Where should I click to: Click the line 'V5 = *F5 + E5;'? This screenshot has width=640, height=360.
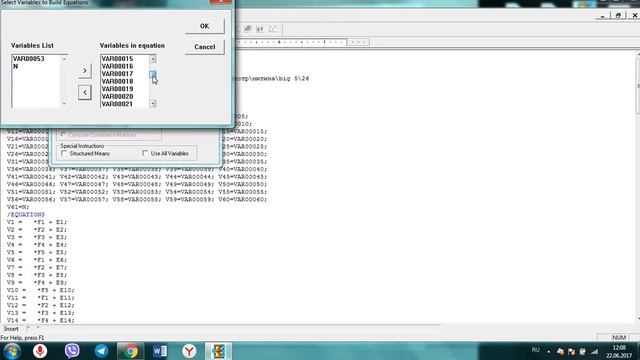(37, 252)
